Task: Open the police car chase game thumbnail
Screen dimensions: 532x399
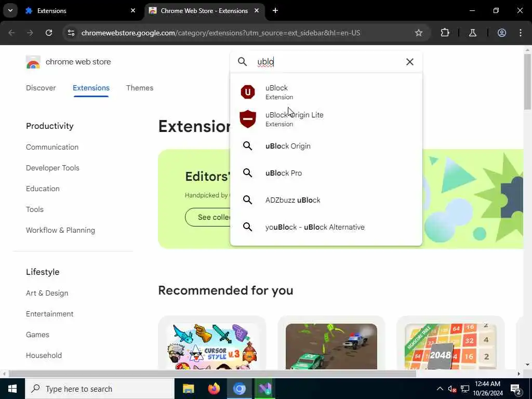Action: coord(331,346)
